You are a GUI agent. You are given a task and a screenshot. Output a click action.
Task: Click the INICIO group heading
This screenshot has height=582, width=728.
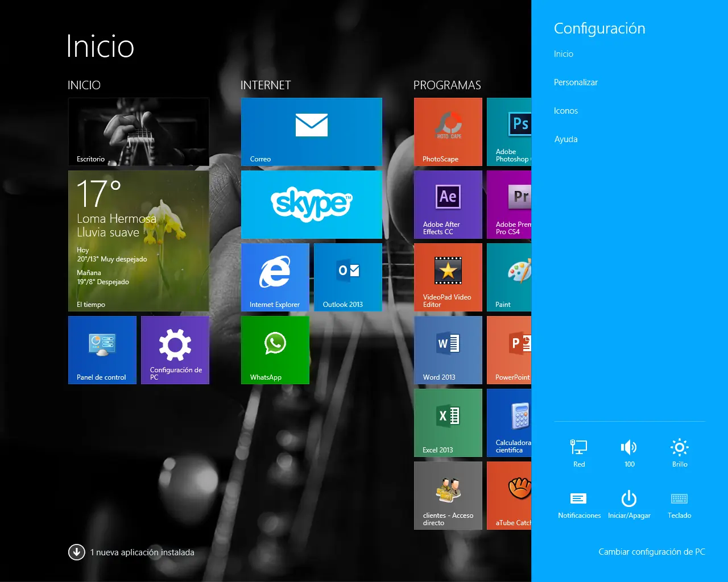click(x=84, y=85)
